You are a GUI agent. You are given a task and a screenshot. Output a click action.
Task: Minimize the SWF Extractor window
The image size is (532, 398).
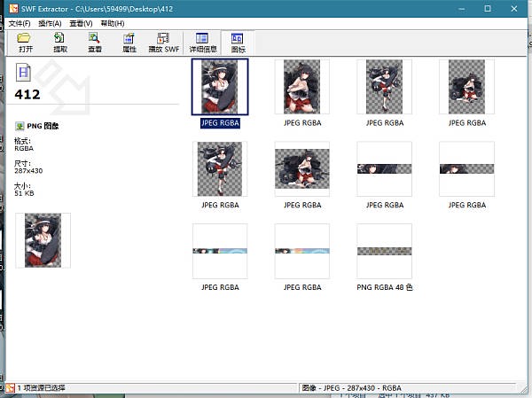461,9
